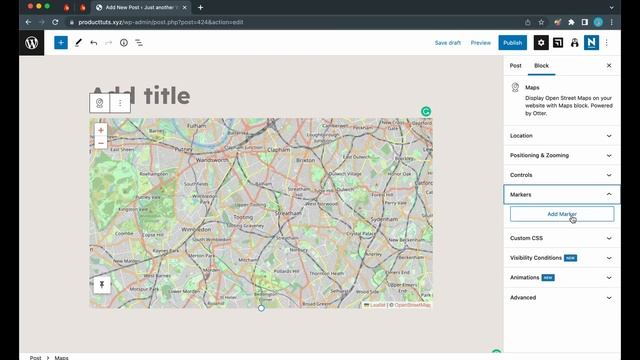Switch to the second orange-icon browser tab
The image size is (640, 360).
83,7
